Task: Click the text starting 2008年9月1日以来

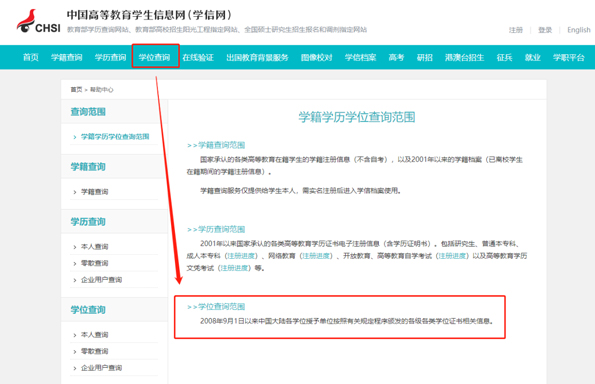Action: 347,321
